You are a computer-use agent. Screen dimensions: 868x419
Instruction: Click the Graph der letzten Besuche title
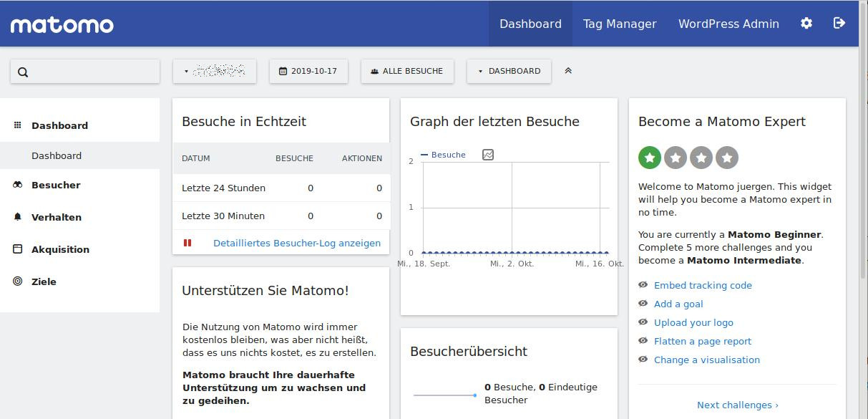(494, 121)
